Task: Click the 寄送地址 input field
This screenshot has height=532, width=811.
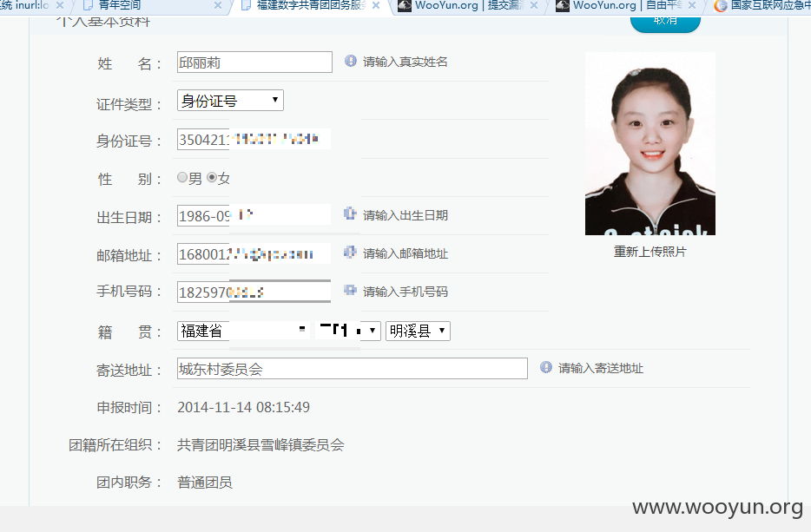Action: click(x=353, y=368)
